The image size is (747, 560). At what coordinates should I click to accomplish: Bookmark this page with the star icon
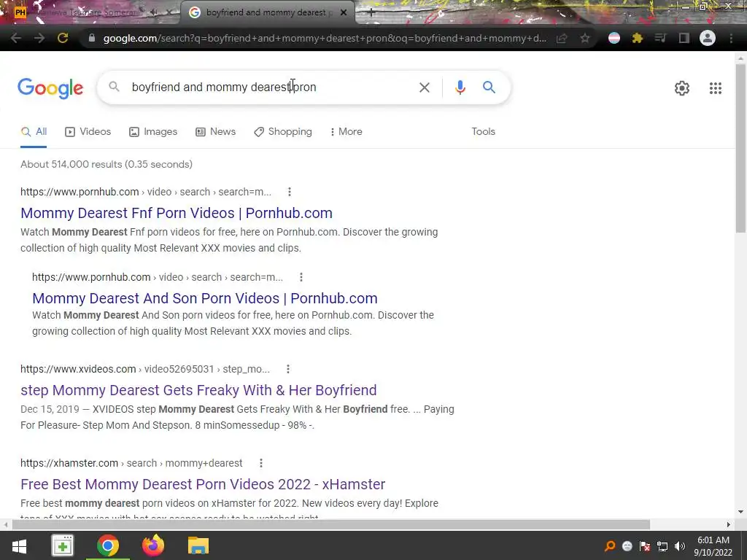(x=585, y=38)
